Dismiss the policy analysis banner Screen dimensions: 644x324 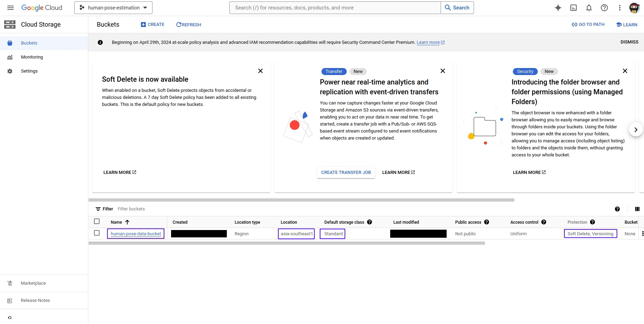[x=629, y=42]
